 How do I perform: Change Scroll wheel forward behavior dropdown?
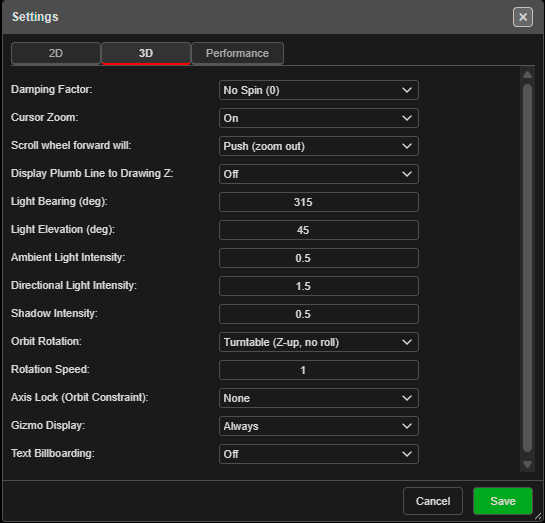click(319, 146)
